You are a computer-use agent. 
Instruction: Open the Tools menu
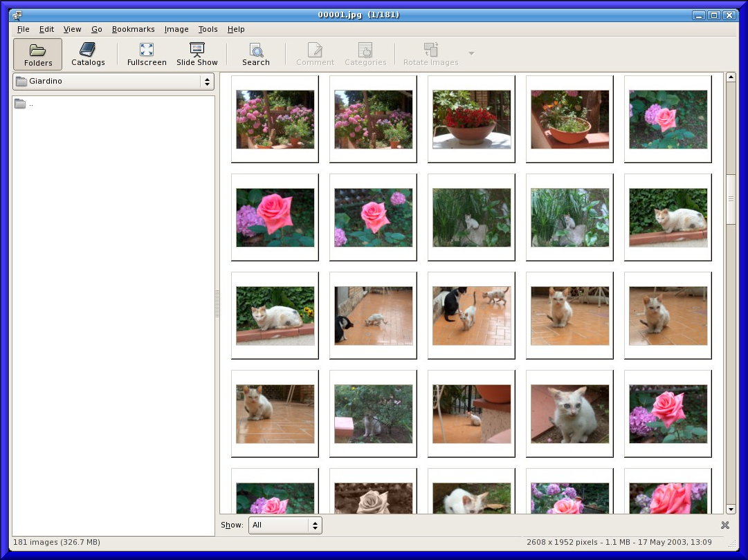click(x=208, y=29)
